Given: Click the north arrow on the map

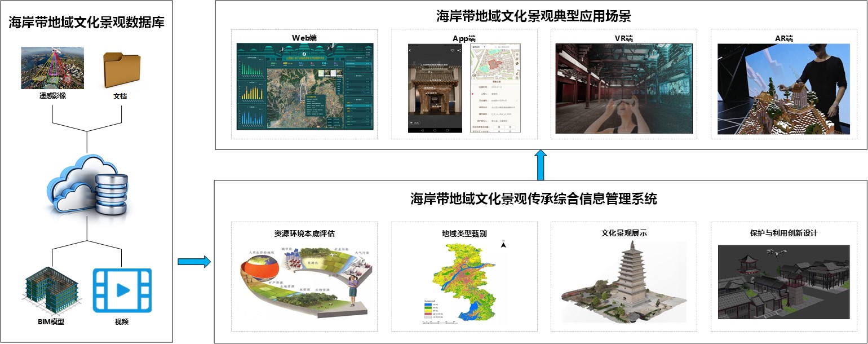Looking at the screenshot, I should [503, 245].
